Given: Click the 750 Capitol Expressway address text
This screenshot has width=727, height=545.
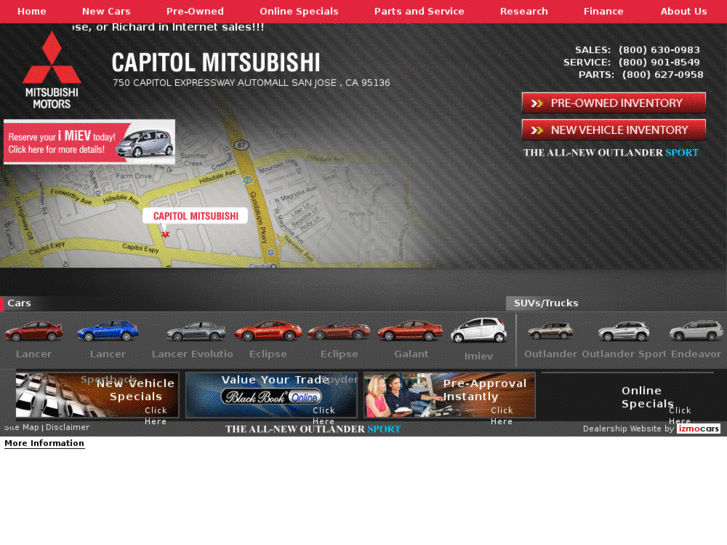Looking at the screenshot, I should point(251,83).
